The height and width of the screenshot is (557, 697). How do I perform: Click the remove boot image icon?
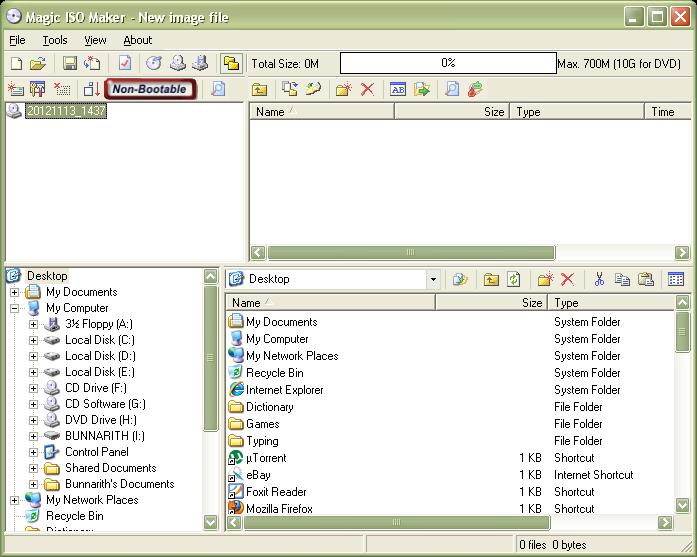(x=62, y=89)
